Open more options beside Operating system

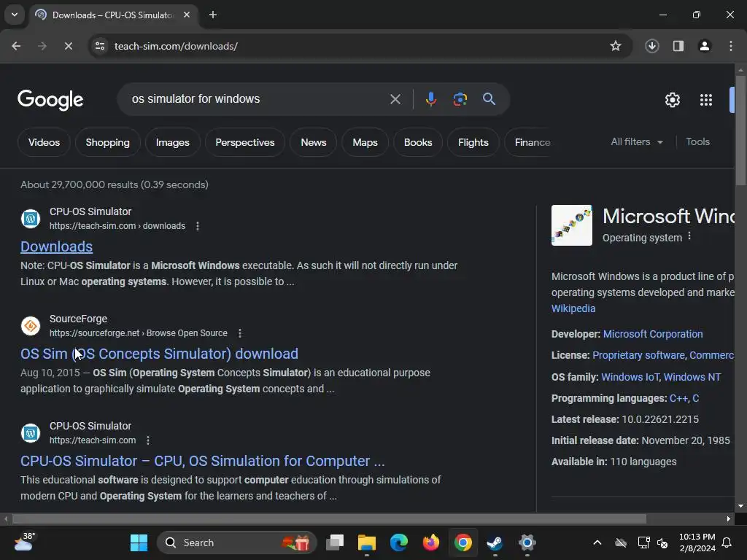[689, 237]
